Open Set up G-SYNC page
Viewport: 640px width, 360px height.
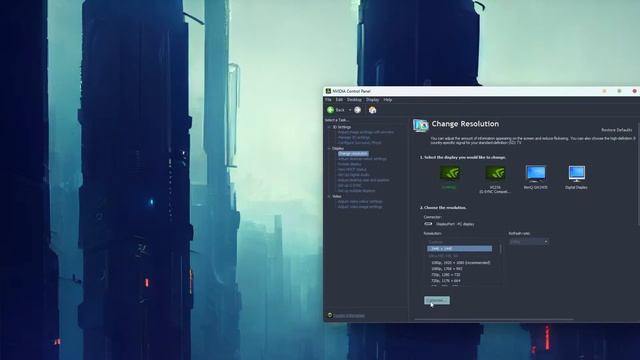point(349,185)
